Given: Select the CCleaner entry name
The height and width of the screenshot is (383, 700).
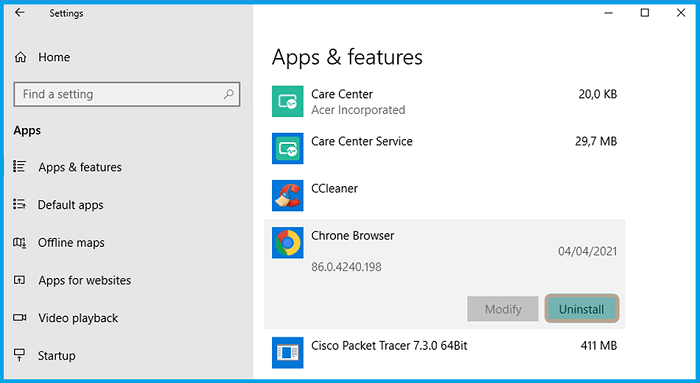Looking at the screenshot, I should click(334, 188).
